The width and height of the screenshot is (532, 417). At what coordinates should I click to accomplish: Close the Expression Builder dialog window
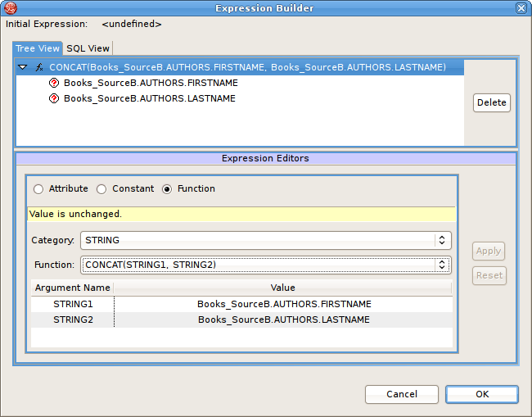pyautogui.click(x=521, y=7)
